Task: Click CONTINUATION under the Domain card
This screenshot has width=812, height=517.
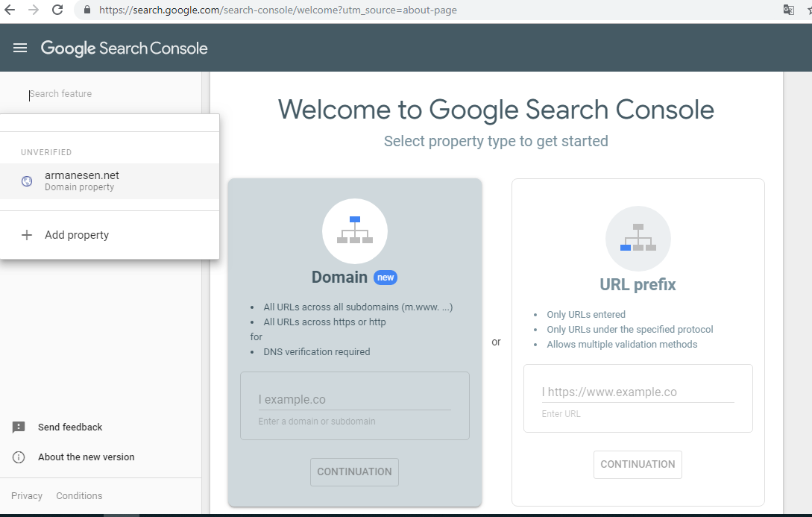Action: click(355, 472)
